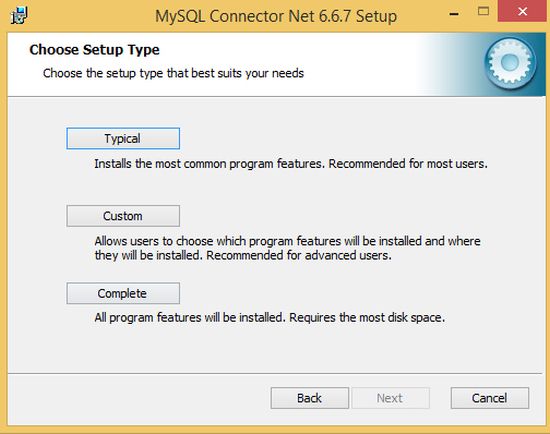This screenshot has width=550, height=434.
Task: Close the setup window
Action: (x=523, y=11)
